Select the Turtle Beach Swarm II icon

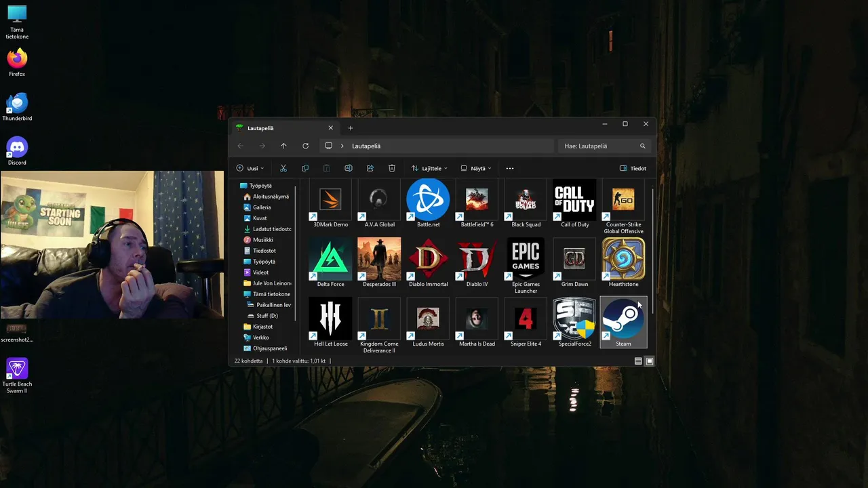17,375
